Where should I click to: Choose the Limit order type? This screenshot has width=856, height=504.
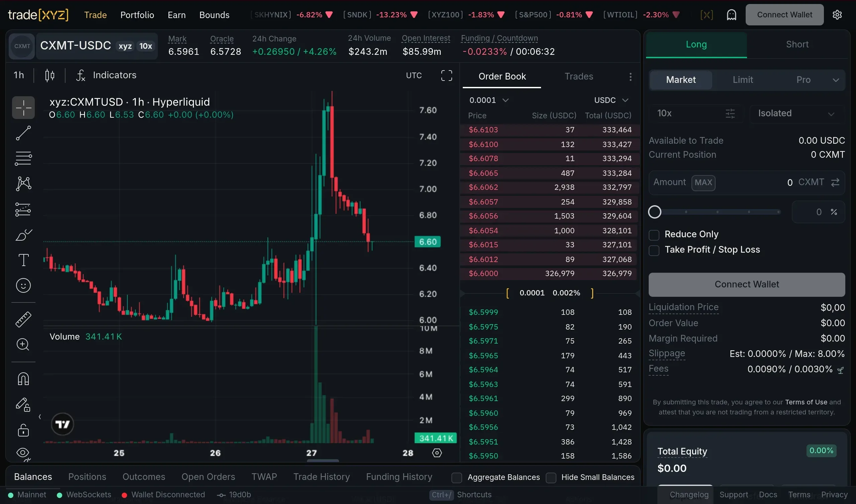pos(743,80)
